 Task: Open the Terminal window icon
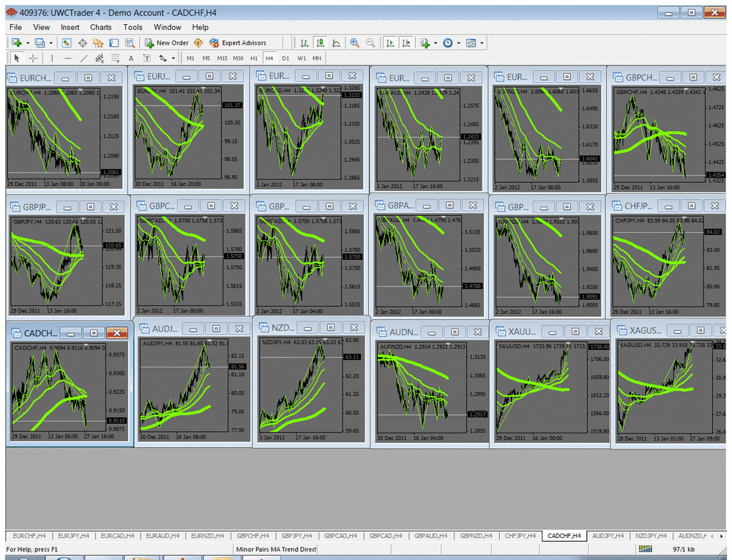click(114, 43)
